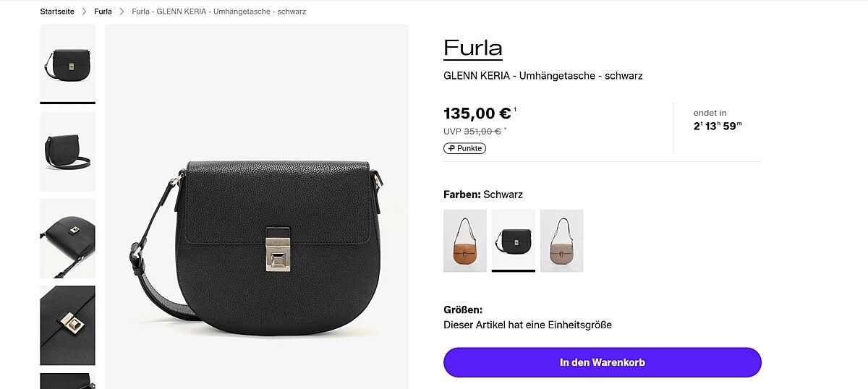Open the Startseite breadcrumb link
The width and height of the screenshot is (868, 389).
57,12
